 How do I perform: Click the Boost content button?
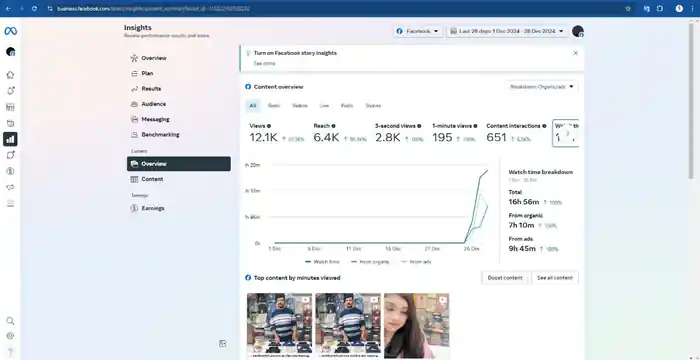click(505, 278)
